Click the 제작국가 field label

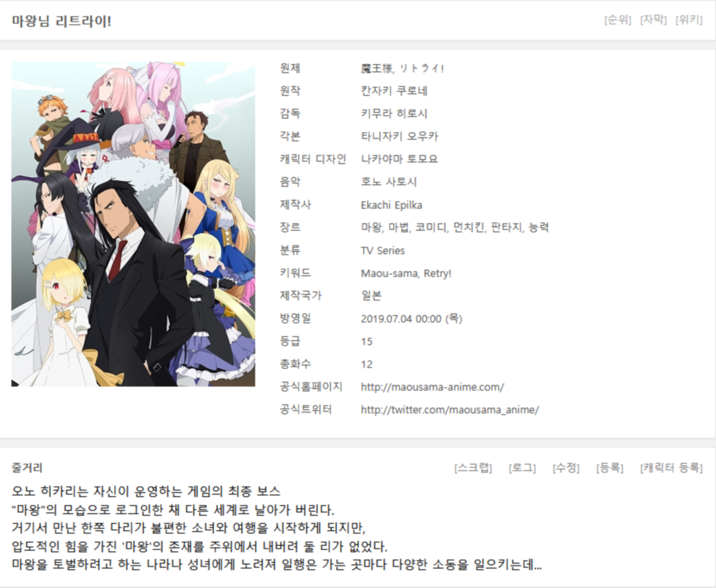[x=301, y=296]
